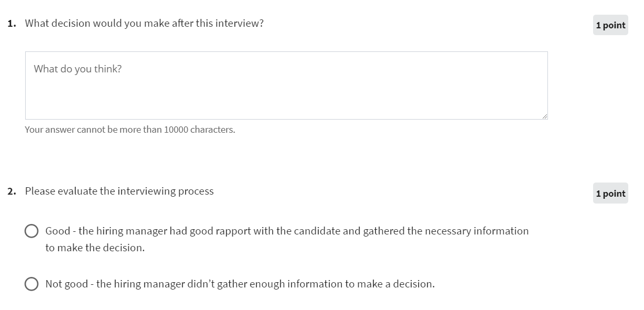Viewport: 644px width, 310px height.
Task: Click the unselected circle next to "Not good"
Action: coord(31,284)
